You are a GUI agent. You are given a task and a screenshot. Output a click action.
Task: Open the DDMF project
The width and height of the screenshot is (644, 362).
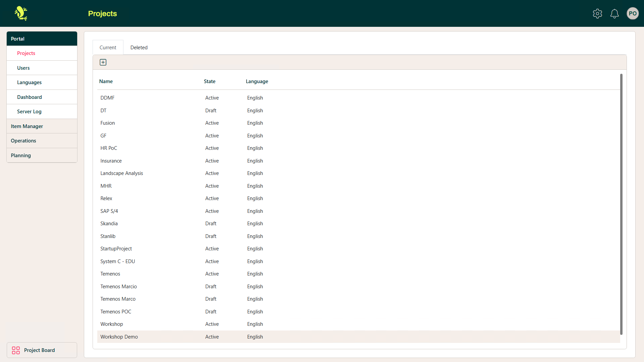point(107,98)
